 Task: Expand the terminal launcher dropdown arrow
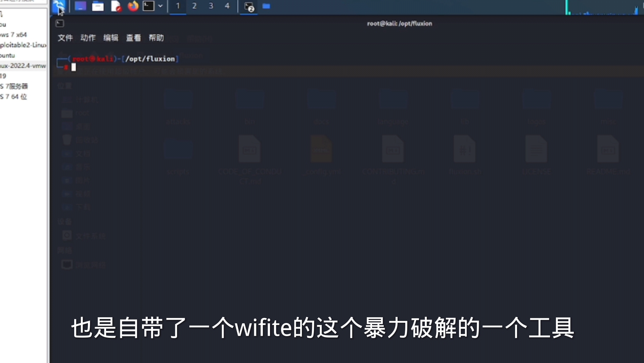coord(160,6)
